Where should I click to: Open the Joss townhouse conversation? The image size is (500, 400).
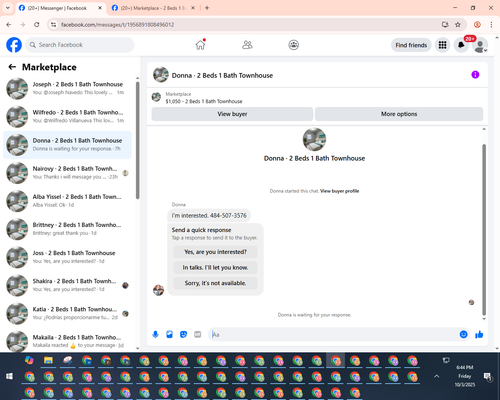point(67,257)
